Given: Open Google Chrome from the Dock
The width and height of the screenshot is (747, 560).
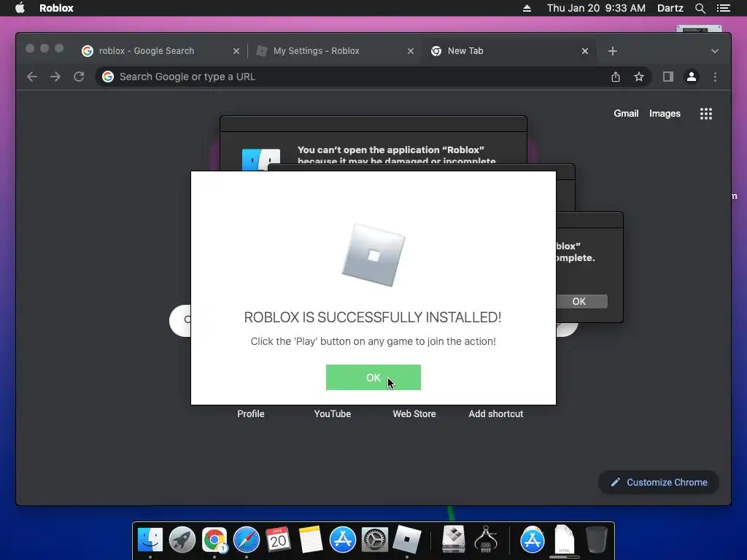Looking at the screenshot, I should [x=214, y=540].
